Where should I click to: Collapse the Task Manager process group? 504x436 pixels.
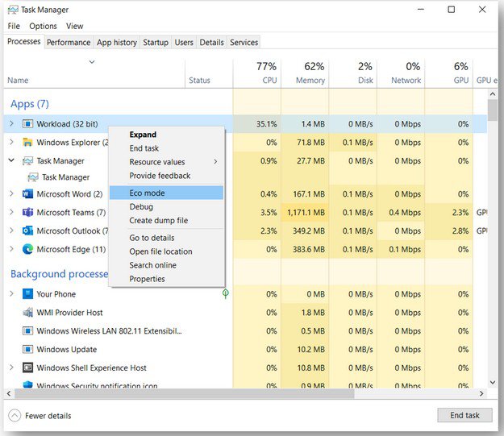tap(11, 161)
